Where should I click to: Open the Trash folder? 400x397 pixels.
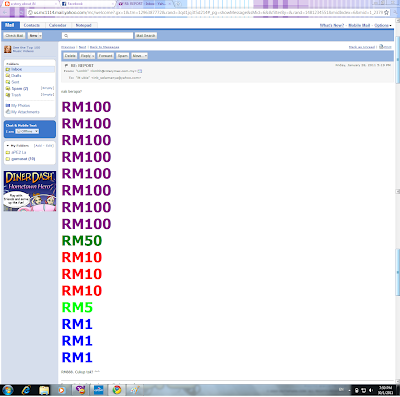tap(16, 95)
